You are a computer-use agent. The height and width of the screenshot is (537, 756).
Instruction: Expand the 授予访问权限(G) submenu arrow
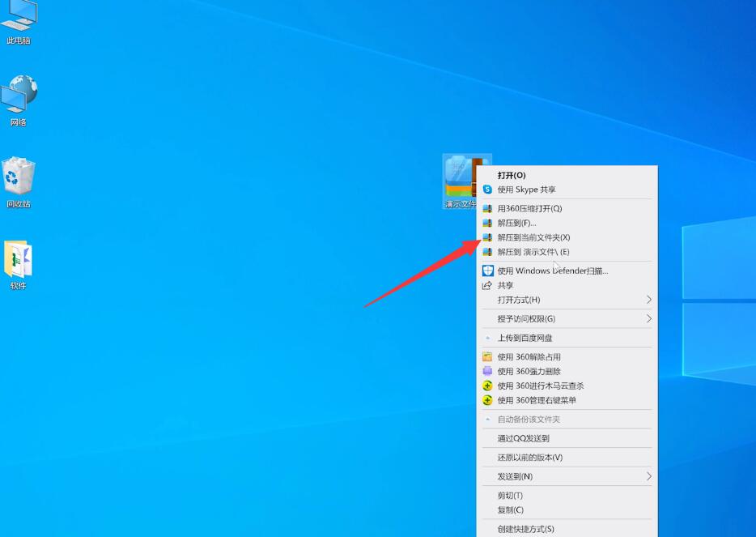tap(648, 319)
